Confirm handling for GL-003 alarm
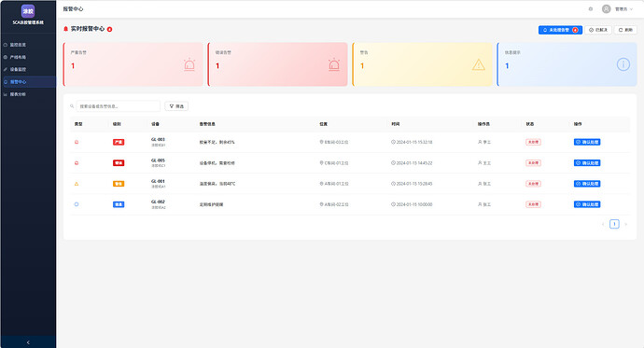This screenshot has width=644, height=348. pyautogui.click(x=587, y=142)
